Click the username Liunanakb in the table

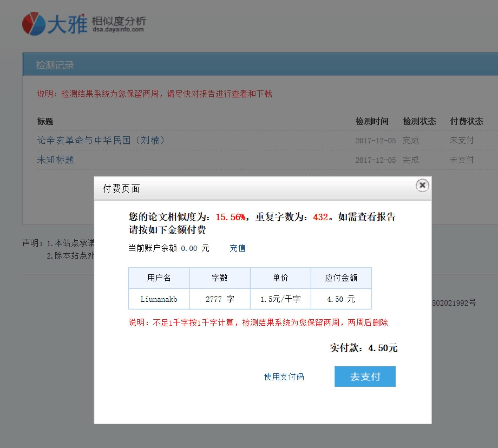(x=159, y=299)
